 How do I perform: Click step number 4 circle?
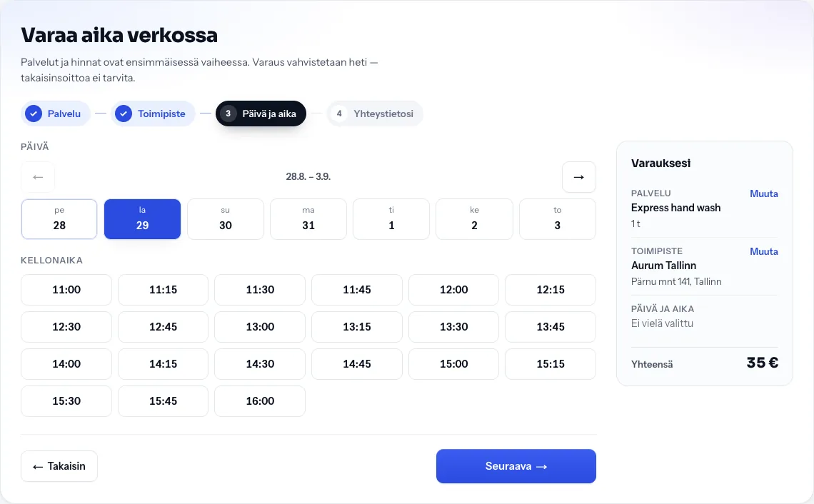[339, 114]
